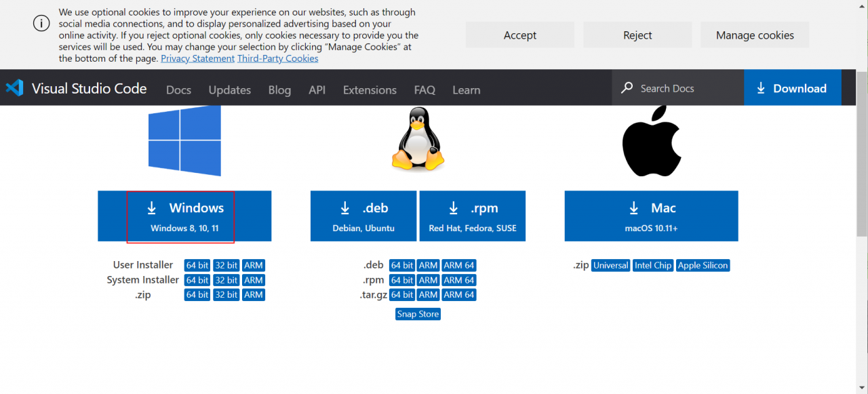Select the Learn navigation item
This screenshot has width=868, height=394.
[467, 90]
